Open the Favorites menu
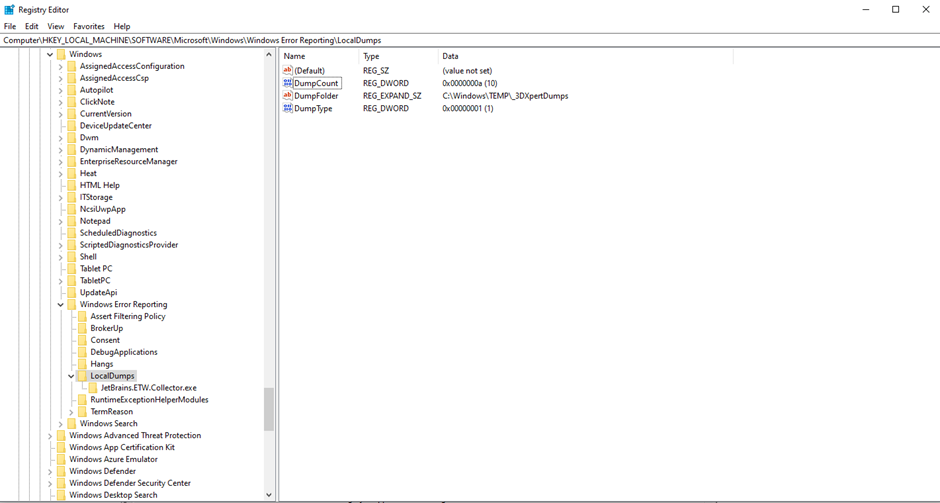 (88, 26)
